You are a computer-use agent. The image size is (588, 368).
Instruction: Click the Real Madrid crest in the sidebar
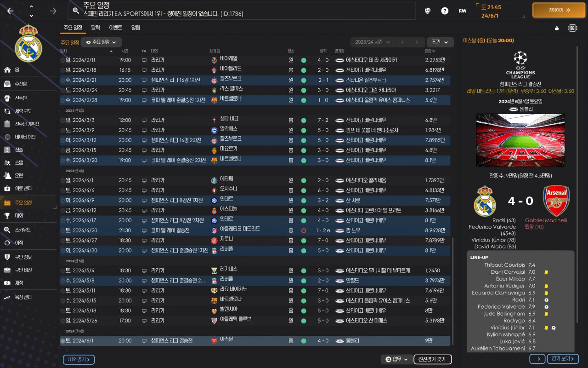pos(28,43)
